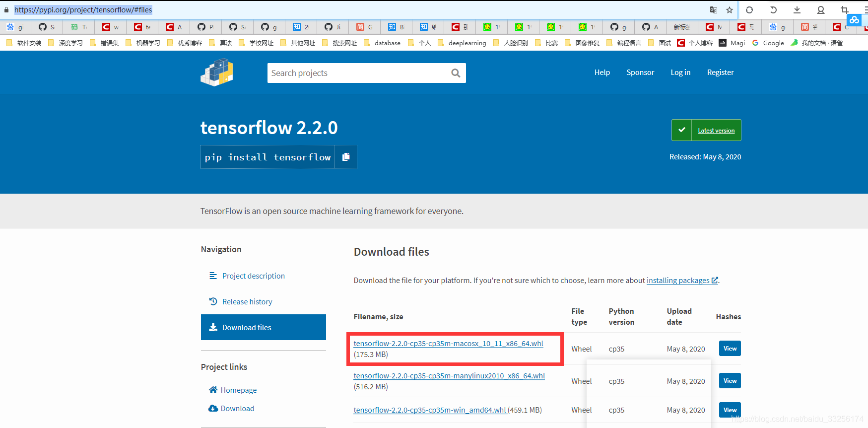Screen dimensions: 868x428
Task: Open the 其他网址 bookmark folder
Action: [298, 43]
